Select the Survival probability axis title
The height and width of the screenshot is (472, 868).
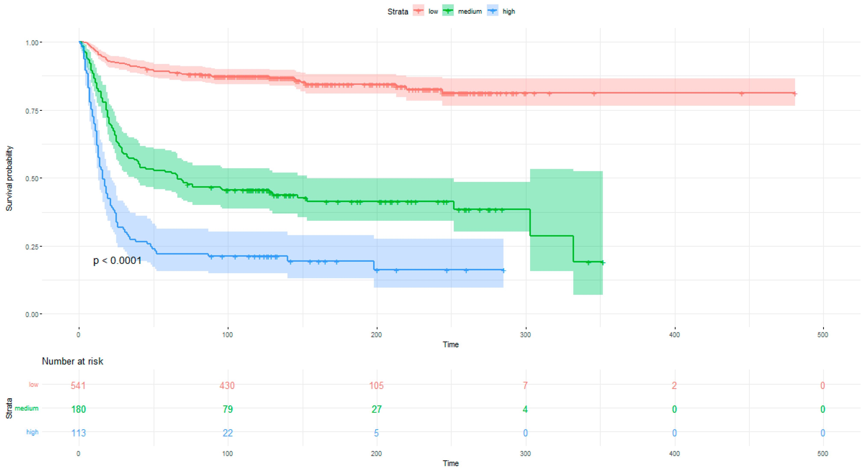[x=9, y=178]
